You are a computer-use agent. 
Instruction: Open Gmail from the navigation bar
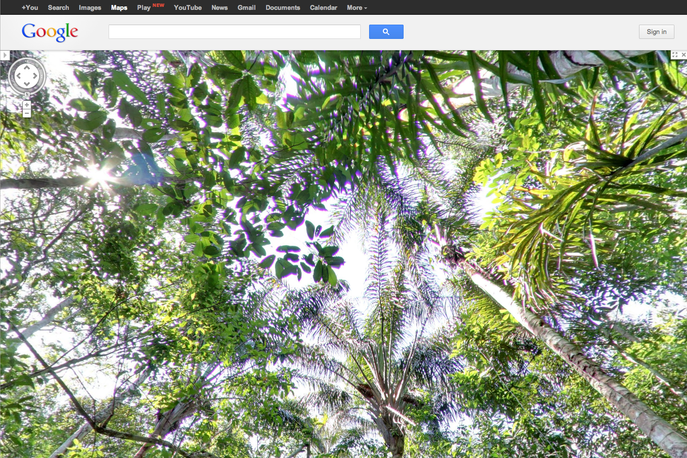[x=246, y=7]
